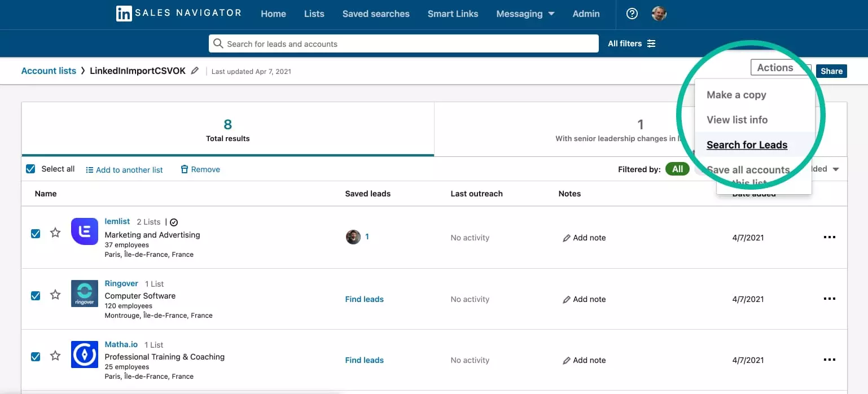Uncheck the Matha.io row checkbox

click(x=36, y=357)
